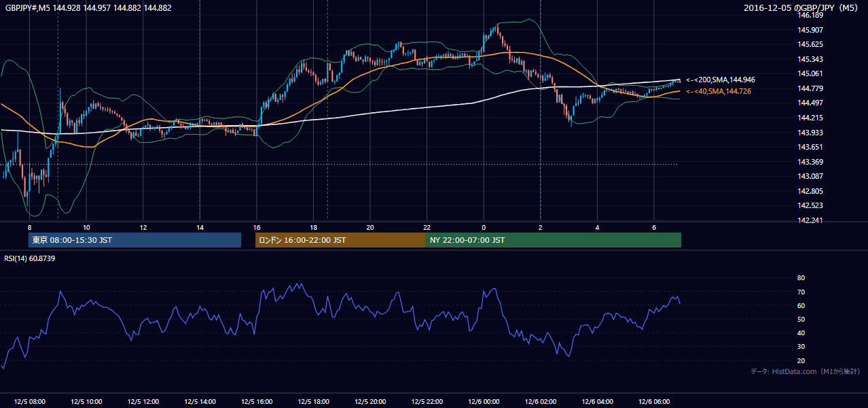The width and height of the screenshot is (868, 408).
Task: Click the データ: HistData.com source credit
Action: (805, 371)
